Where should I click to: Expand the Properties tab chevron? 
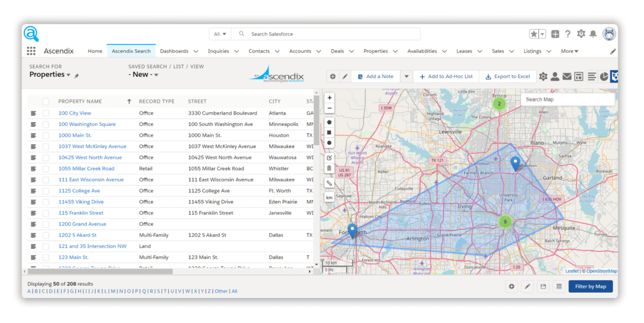(395, 52)
